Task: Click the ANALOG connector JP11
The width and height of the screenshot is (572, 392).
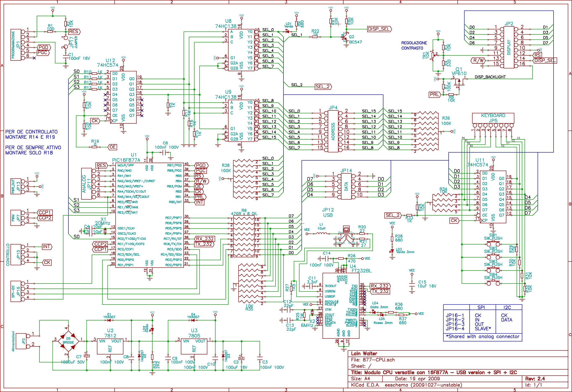Action: click(x=86, y=184)
